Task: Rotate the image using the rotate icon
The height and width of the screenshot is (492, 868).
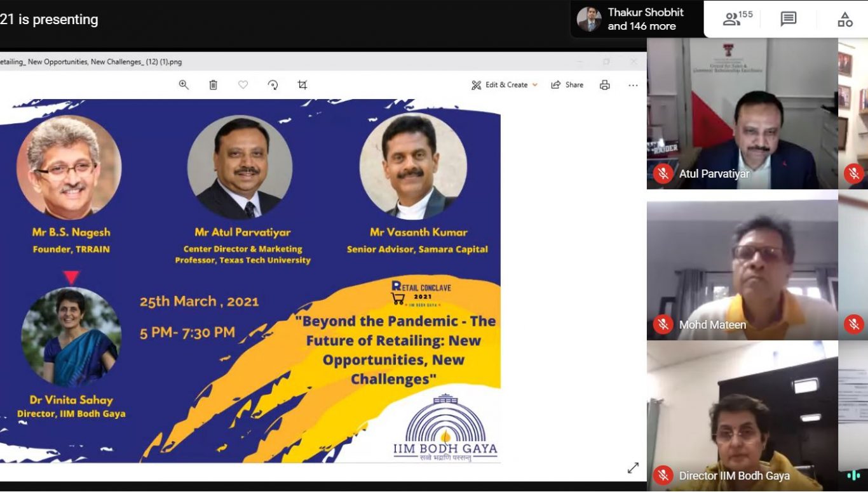Action: click(x=273, y=85)
